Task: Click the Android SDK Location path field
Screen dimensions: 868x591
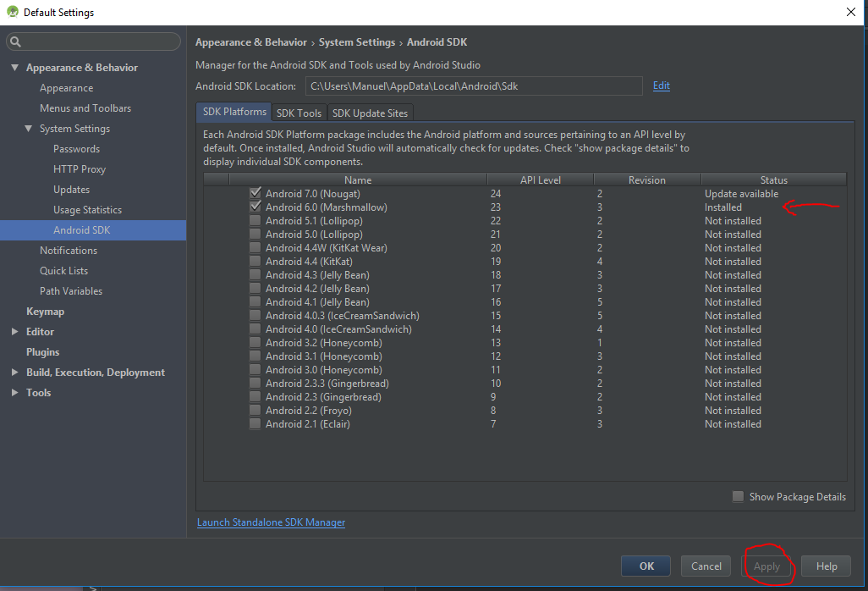Action: point(474,86)
